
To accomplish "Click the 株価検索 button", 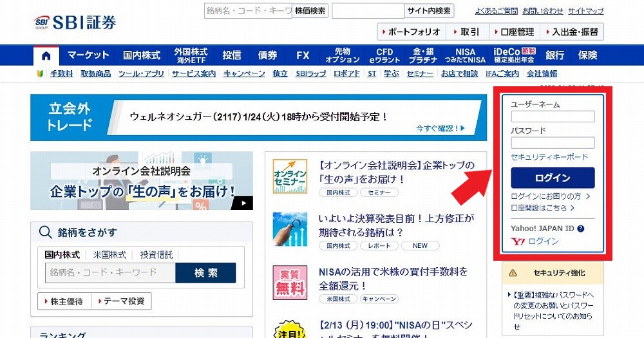I will [310, 11].
